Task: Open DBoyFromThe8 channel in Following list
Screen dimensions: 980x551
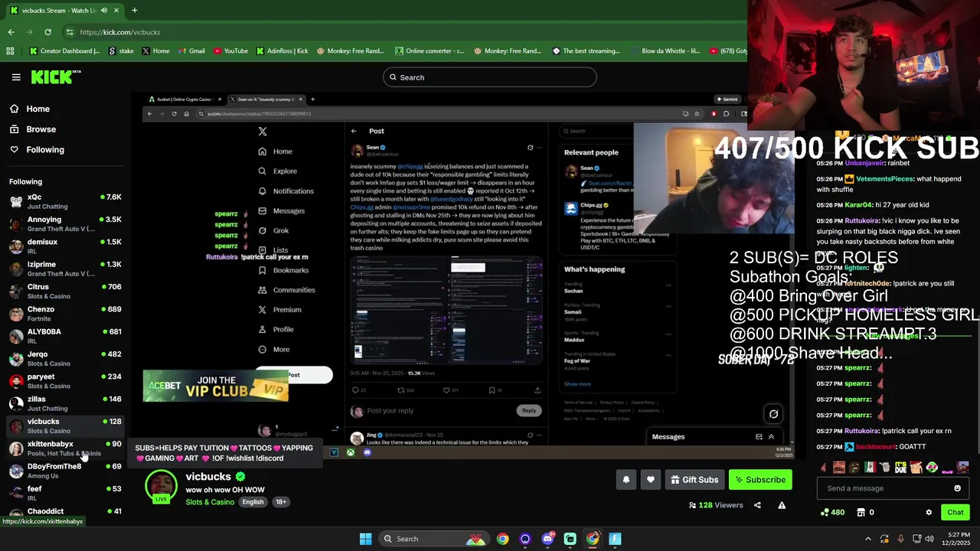Action: pos(65,471)
